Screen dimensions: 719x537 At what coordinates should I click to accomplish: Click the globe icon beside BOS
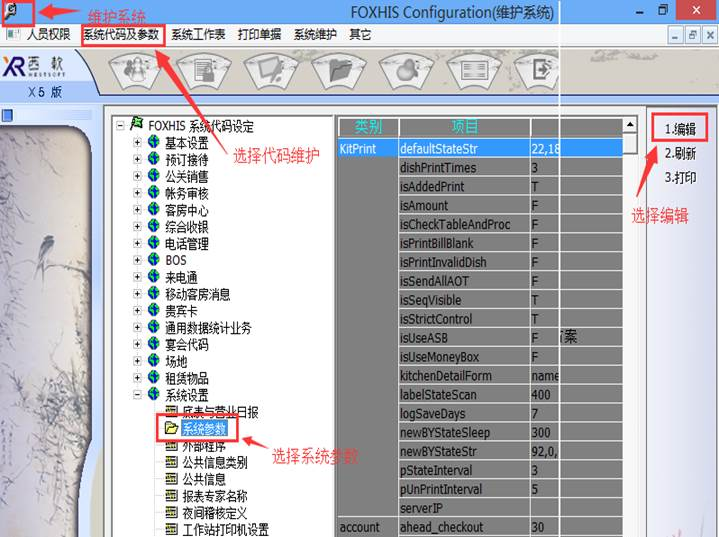click(x=154, y=260)
